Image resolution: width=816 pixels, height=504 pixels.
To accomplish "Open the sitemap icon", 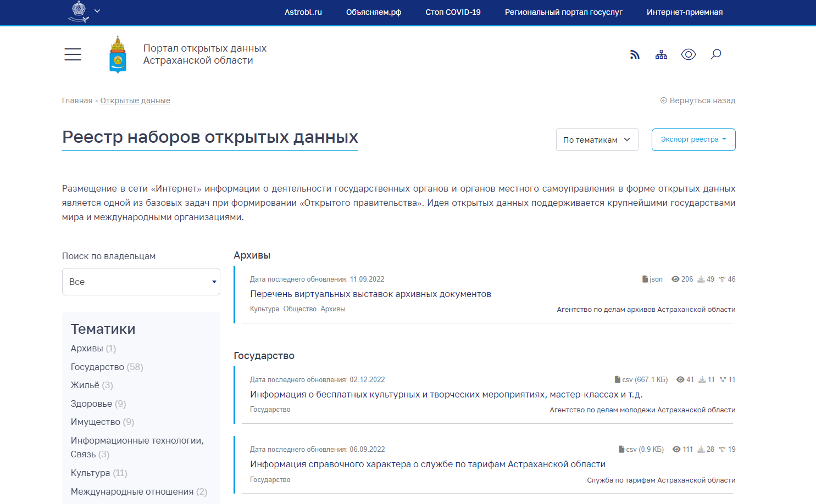I will [661, 54].
